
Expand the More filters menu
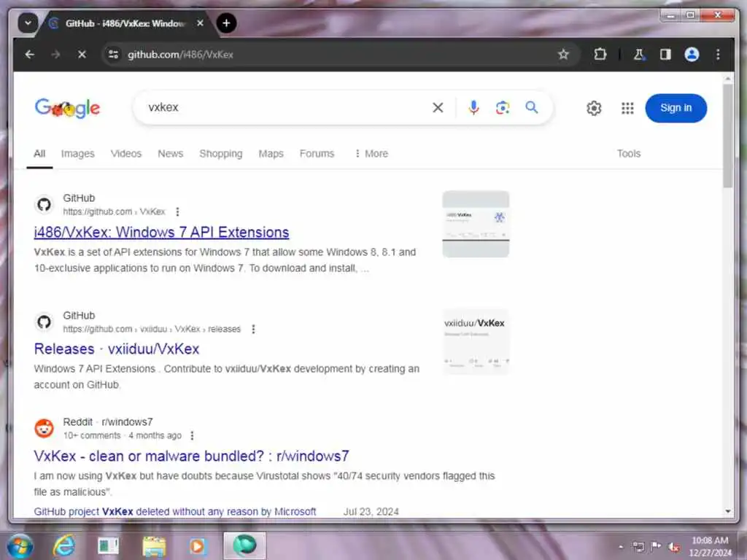[x=371, y=154]
